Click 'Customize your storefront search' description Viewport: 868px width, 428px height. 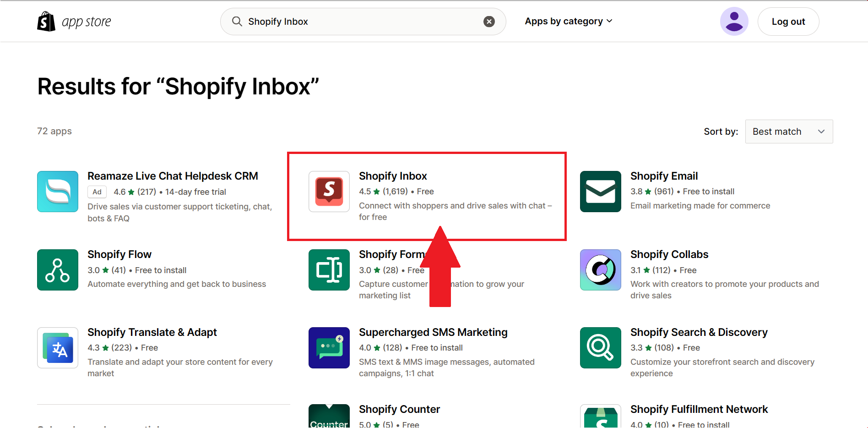[x=722, y=368]
